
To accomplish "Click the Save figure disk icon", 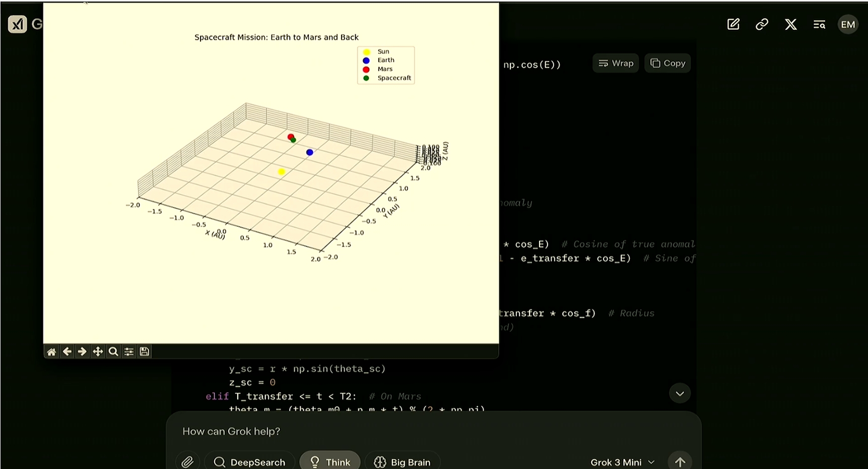I will [145, 351].
